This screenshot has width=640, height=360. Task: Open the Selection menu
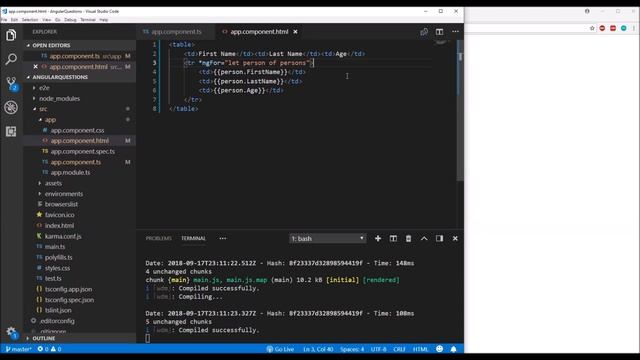pos(30,20)
